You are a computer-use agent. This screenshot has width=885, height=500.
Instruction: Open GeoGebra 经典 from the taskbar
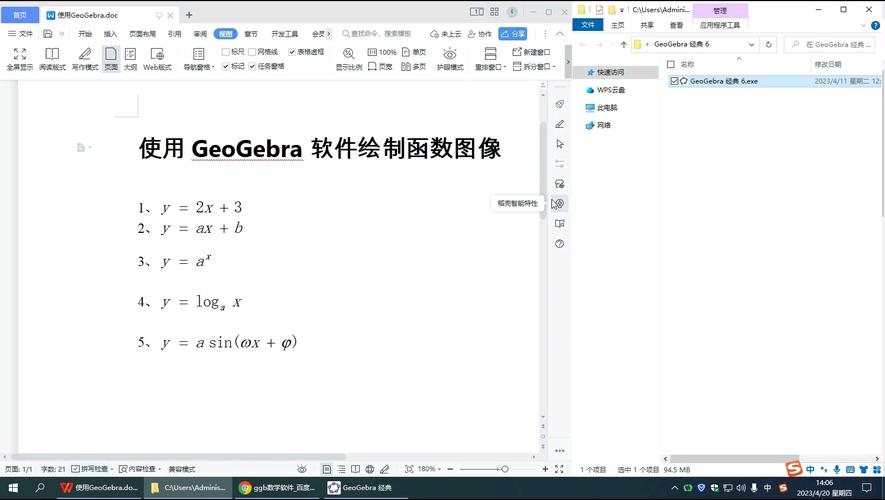coord(364,488)
